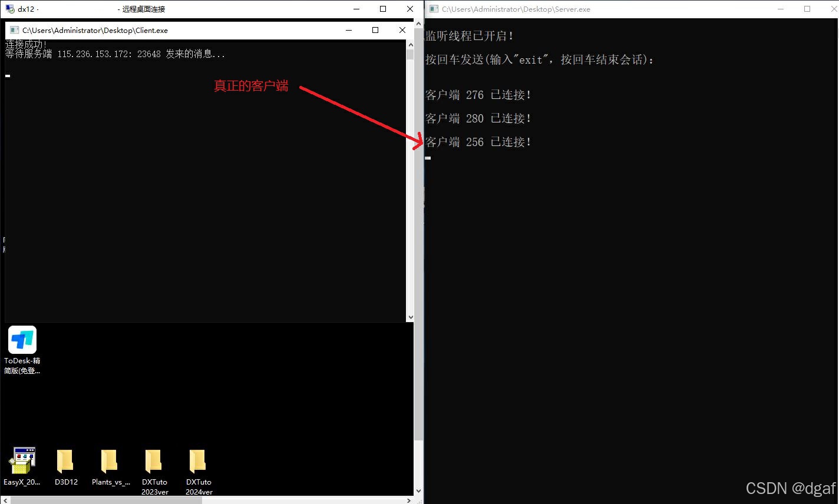Click the Client.exe console scroll-down arrow

pos(410,317)
